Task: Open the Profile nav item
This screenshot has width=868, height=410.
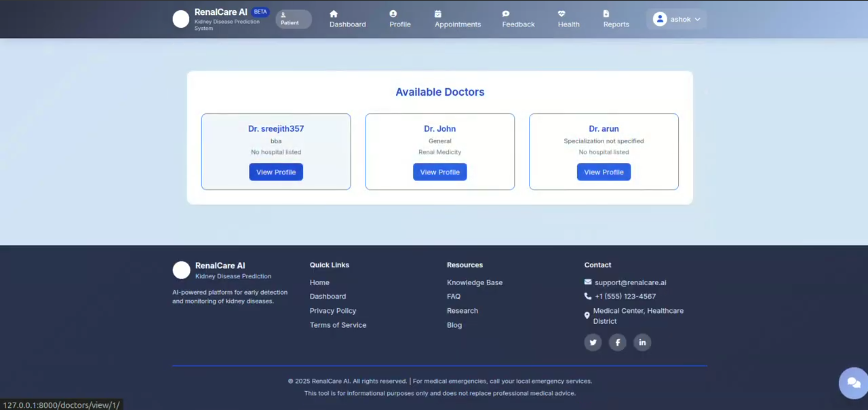Action: coord(400,19)
